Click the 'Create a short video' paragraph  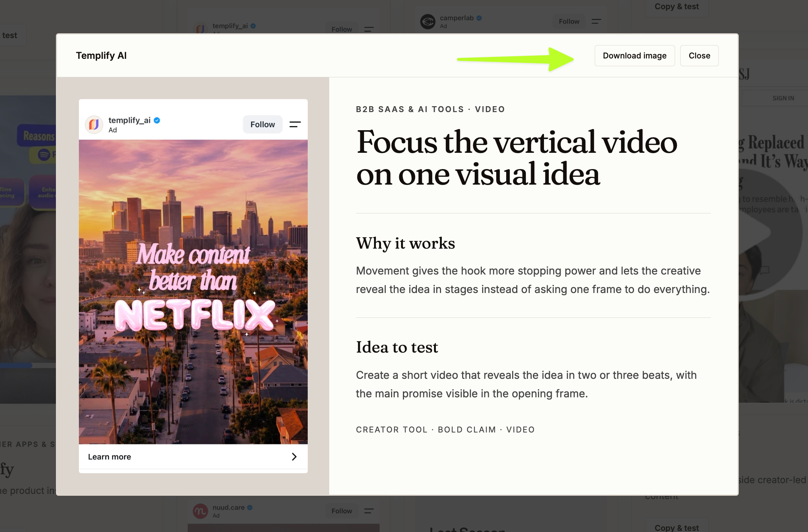(526, 384)
